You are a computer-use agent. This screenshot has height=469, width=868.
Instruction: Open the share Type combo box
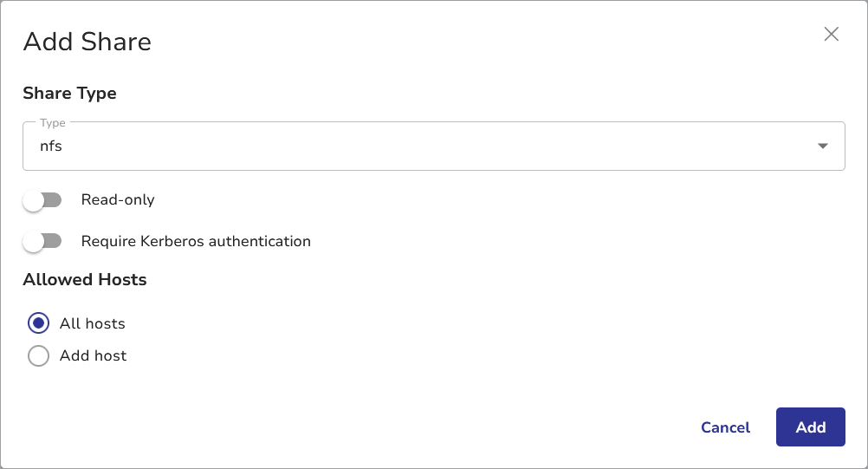pos(433,147)
